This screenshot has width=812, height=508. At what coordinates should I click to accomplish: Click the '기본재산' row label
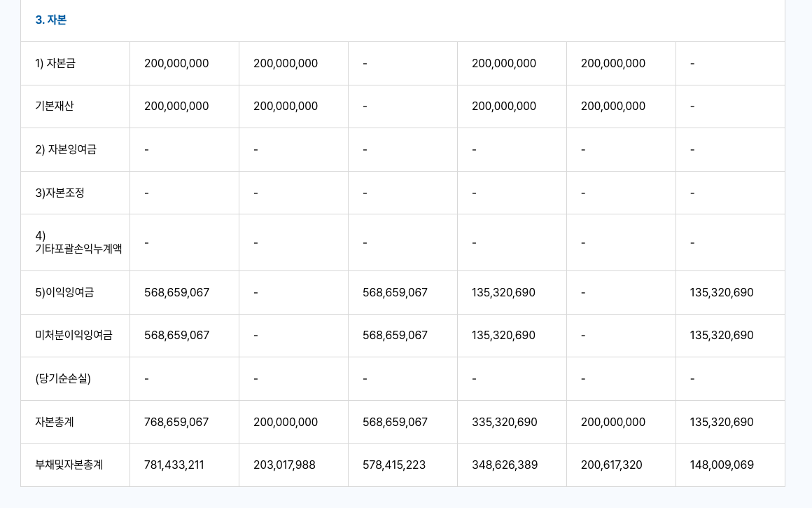click(x=55, y=107)
